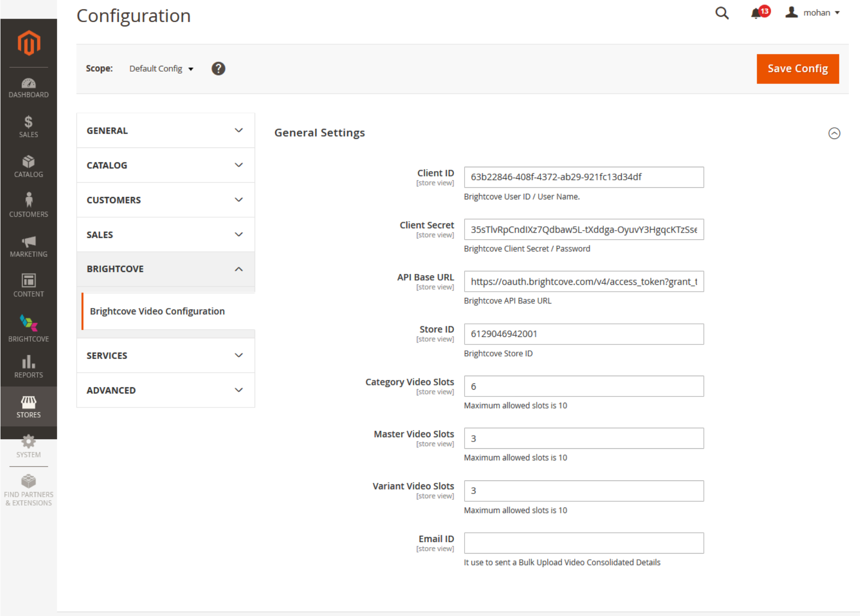The image size is (860, 616).
Task: Collapse the BRIGHTCOVE configuration section
Action: click(x=165, y=269)
